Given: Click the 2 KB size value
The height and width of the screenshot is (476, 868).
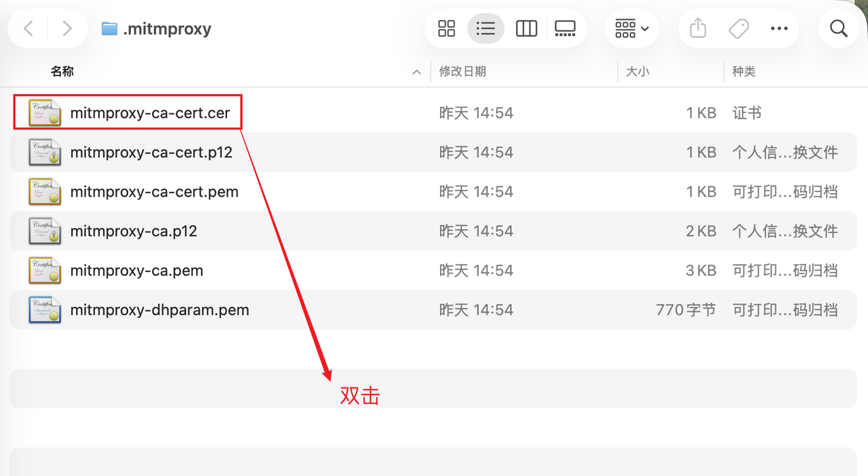Looking at the screenshot, I should pos(701,231).
